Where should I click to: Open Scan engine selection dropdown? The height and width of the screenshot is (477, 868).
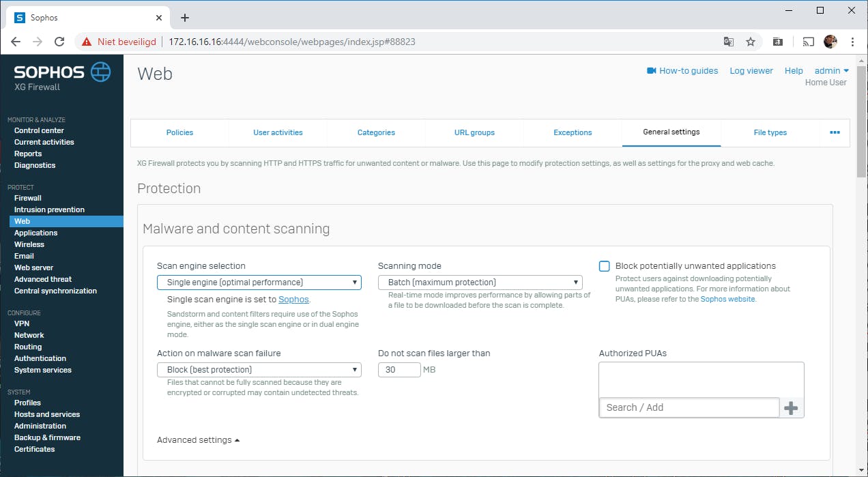(x=259, y=283)
